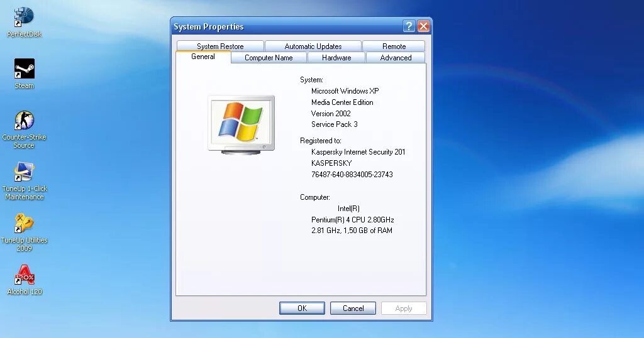Click the Windows XP monitor logo image
The width and height of the screenshot is (644, 338).
[x=241, y=124]
